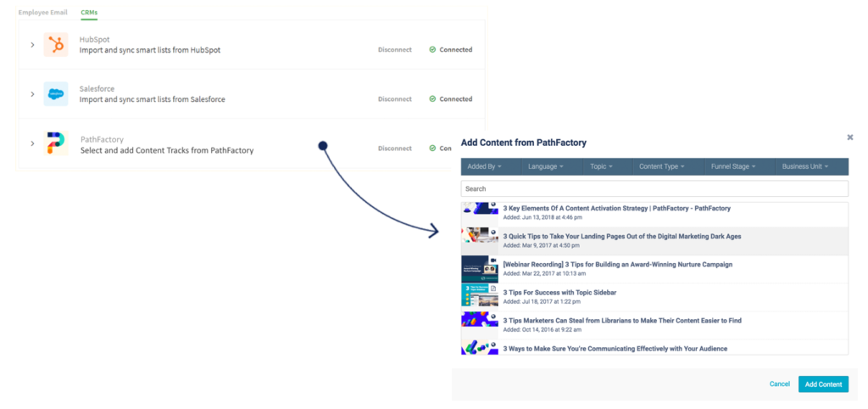Close the Add Content dialog
Image resolution: width=868 pixels, height=409 pixels.
point(850,137)
